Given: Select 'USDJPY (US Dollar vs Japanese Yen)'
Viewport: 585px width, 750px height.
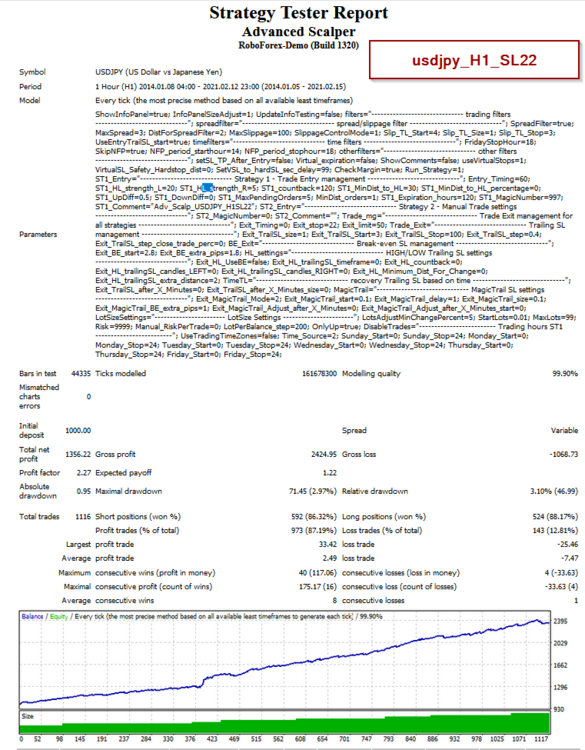Looking at the screenshot, I should coord(159,72).
